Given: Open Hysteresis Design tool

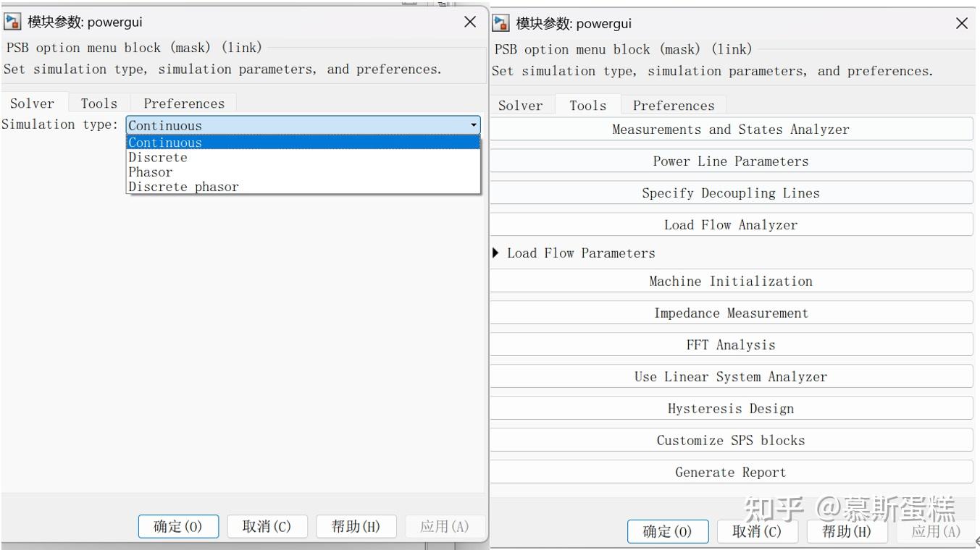Looking at the screenshot, I should click(731, 409).
